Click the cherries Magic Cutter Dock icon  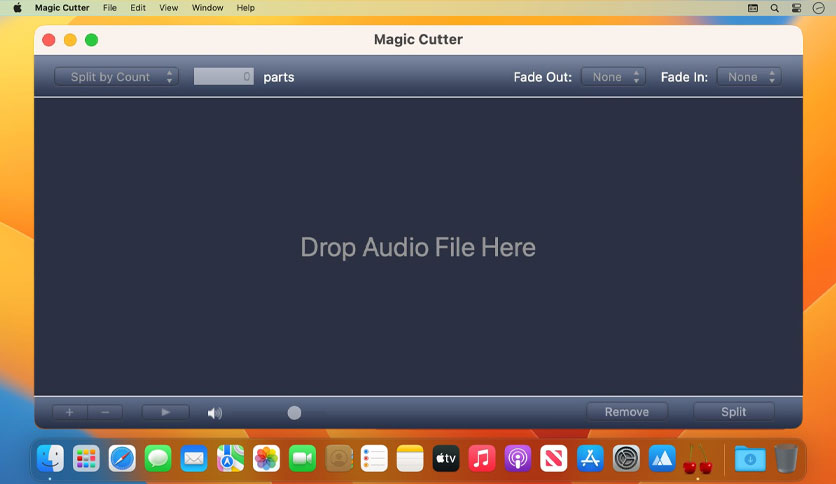coord(697,458)
